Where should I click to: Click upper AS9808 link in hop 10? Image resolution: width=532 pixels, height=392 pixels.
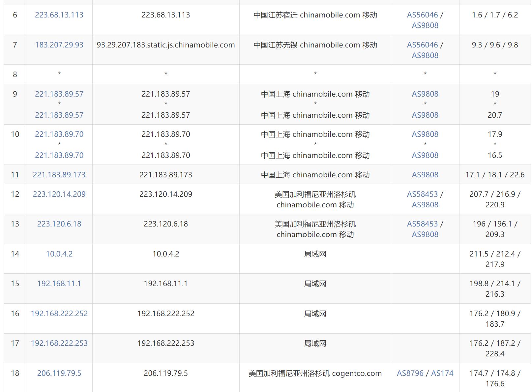425,134
